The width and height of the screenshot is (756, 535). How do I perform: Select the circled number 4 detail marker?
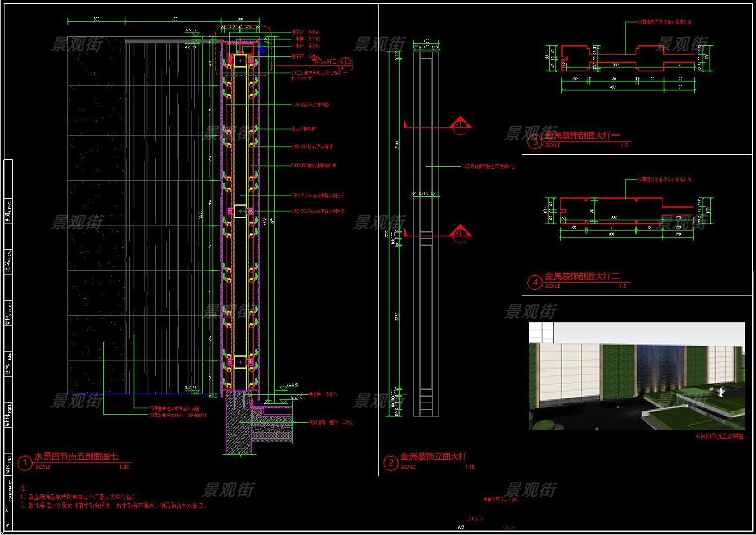coord(534,282)
